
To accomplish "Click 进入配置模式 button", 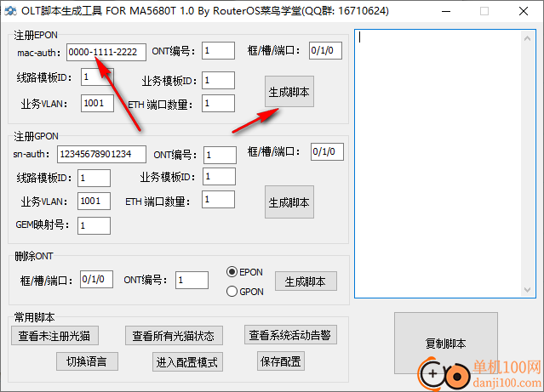I will pos(187,362).
